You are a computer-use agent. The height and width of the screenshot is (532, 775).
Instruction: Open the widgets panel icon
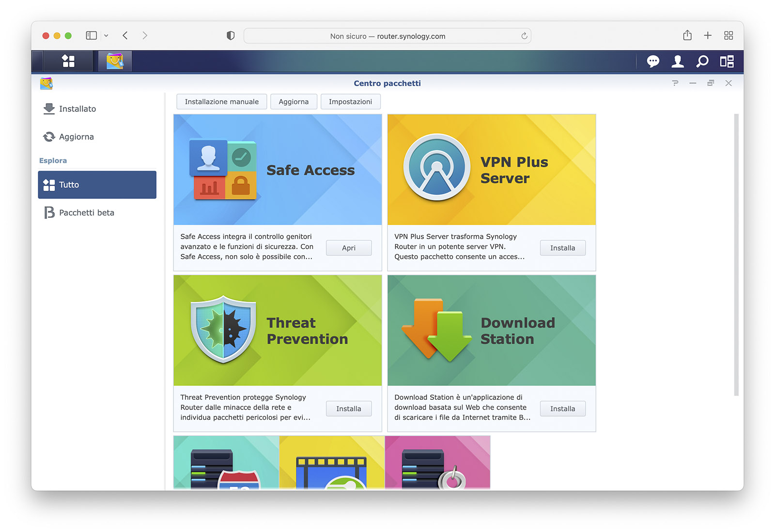point(727,61)
